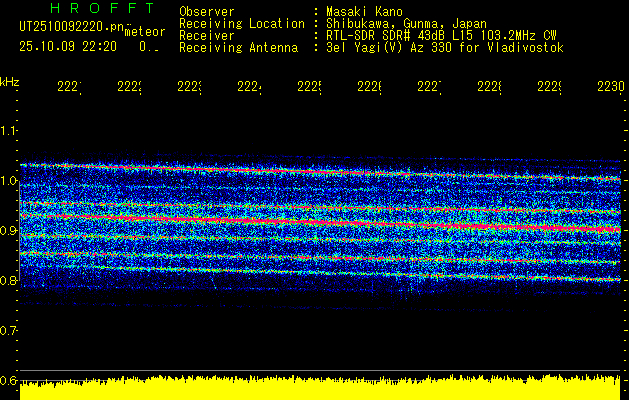Click the 2223 time marker
Viewport: 629px width, 400px height.
pyautogui.click(x=189, y=86)
